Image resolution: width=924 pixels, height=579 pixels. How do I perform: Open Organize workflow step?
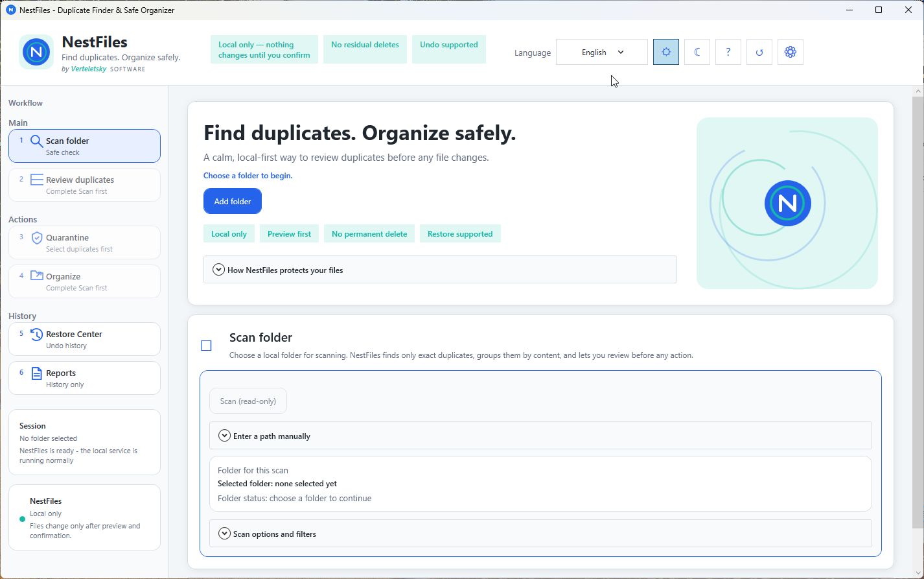[x=84, y=281]
